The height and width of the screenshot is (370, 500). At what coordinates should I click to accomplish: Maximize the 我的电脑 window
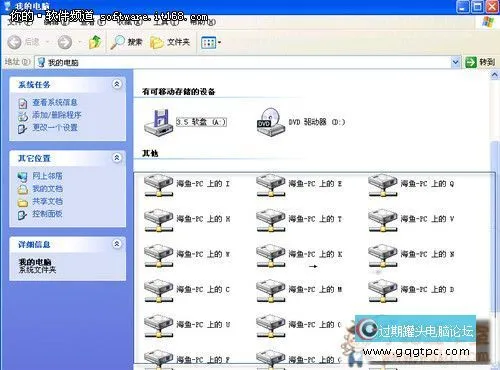478,7
